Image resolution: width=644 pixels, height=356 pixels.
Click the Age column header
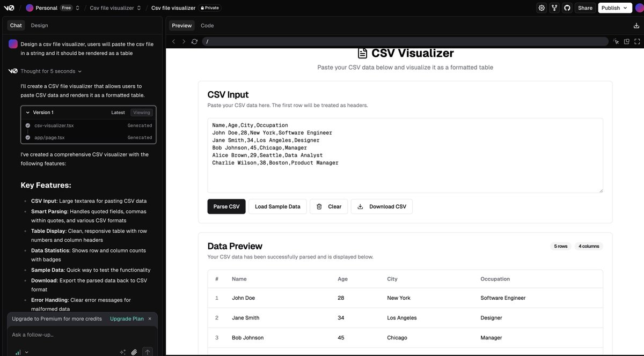[342, 279]
